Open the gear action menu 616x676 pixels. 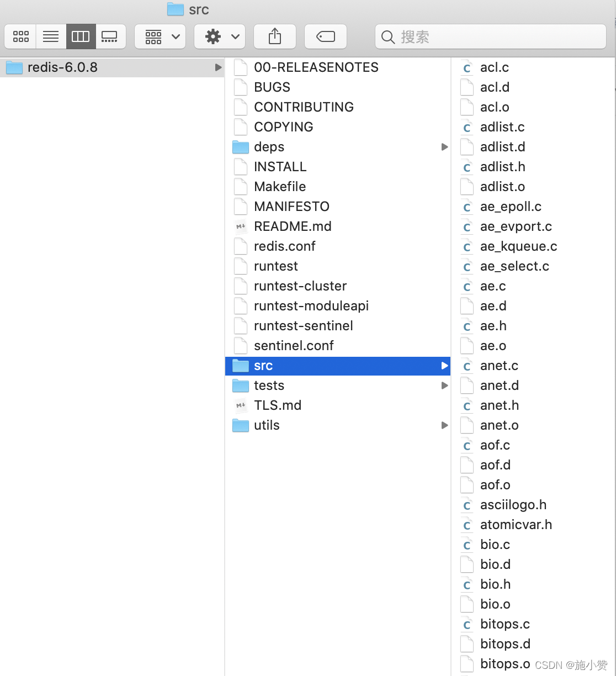[220, 37]
